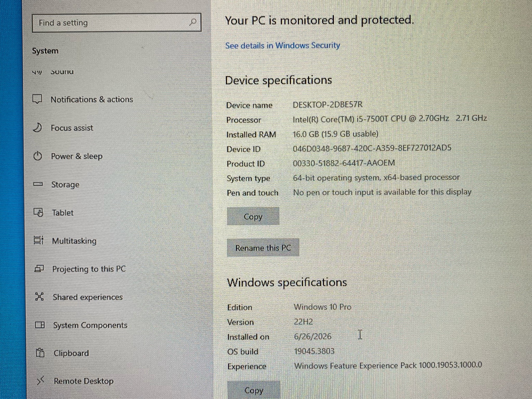Click the Installed on label
The width and height of the screenshot is (532, 399).
click(x=248, y=337)
